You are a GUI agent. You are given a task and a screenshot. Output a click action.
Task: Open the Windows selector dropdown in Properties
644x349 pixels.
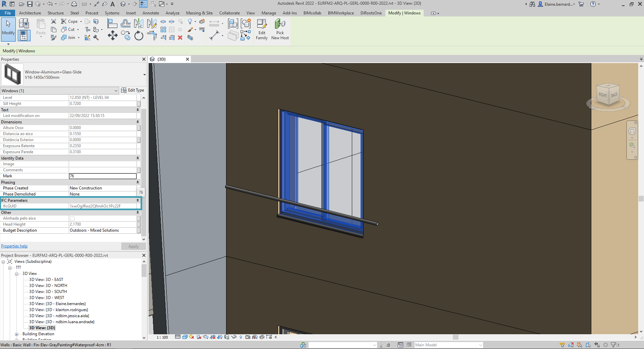click(116, 91)
